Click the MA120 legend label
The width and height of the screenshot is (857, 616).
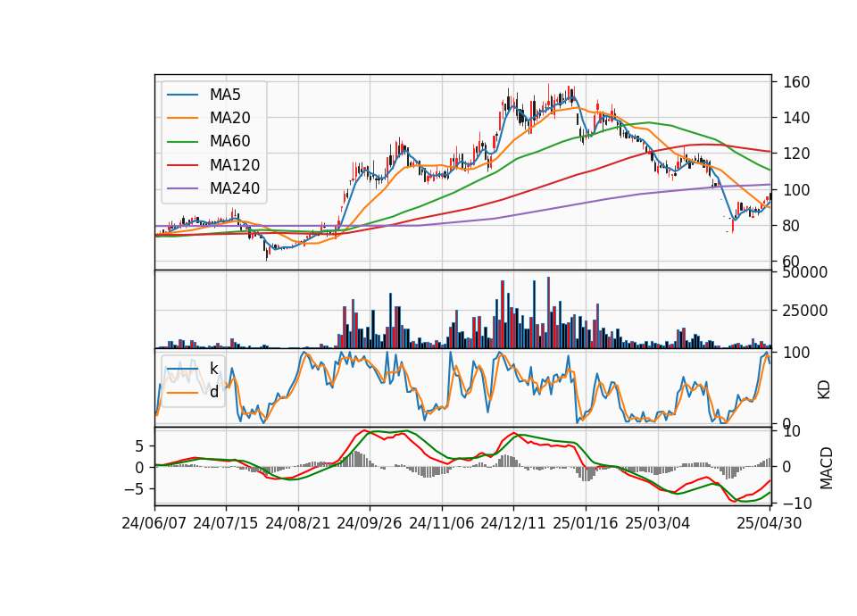click(235, 165)
